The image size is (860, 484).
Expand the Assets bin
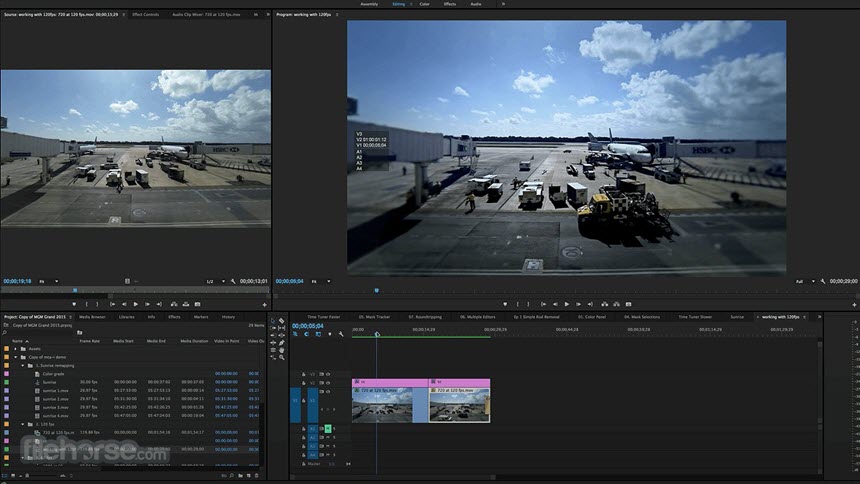[15, 348]
